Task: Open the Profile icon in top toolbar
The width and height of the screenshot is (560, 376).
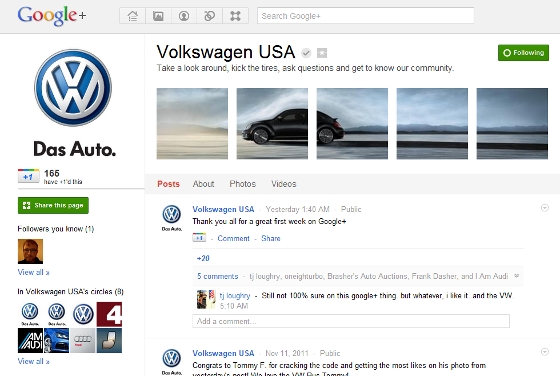Action: tap(184, 16)
